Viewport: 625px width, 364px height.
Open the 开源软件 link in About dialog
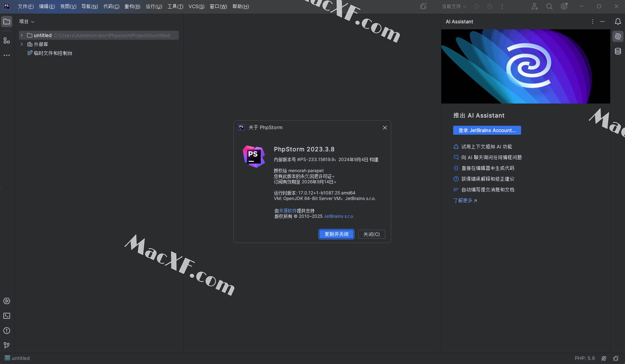288,211
